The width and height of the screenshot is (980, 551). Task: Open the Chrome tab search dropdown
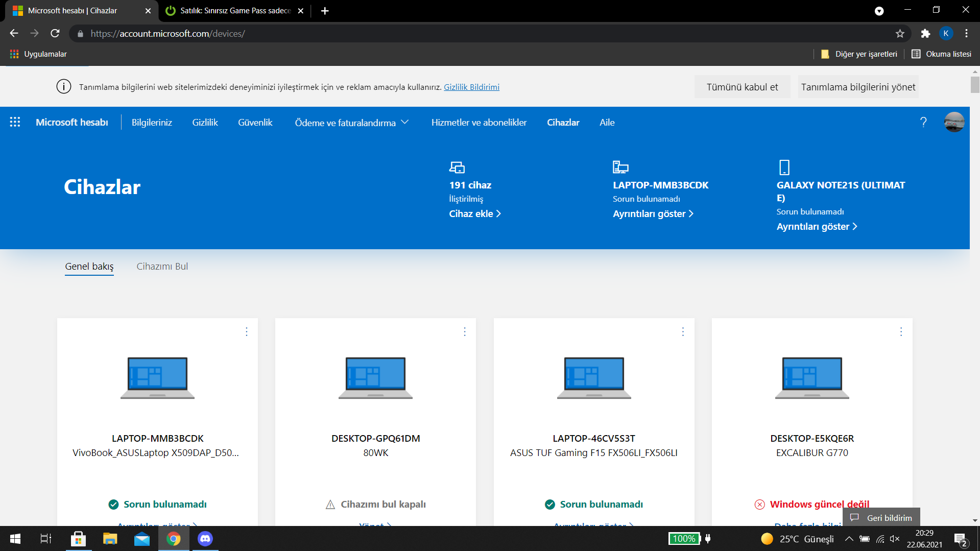point(879,11)
